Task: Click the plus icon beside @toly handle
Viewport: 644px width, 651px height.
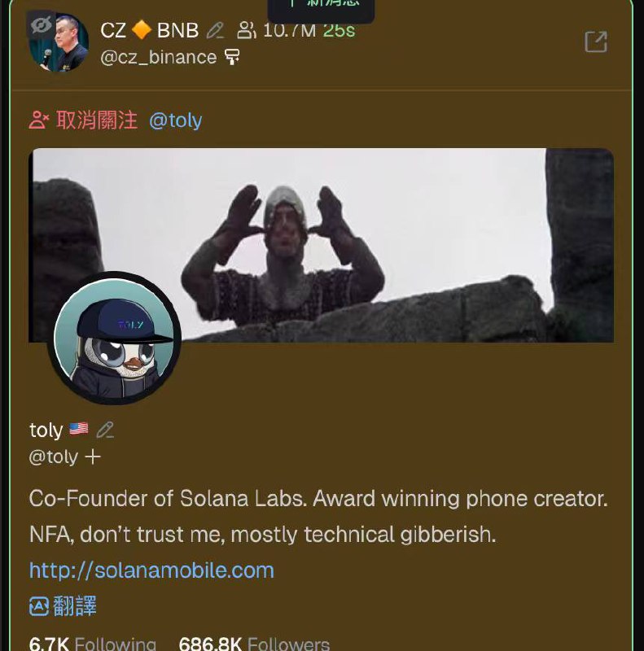Action: click(x=93, y=457)
